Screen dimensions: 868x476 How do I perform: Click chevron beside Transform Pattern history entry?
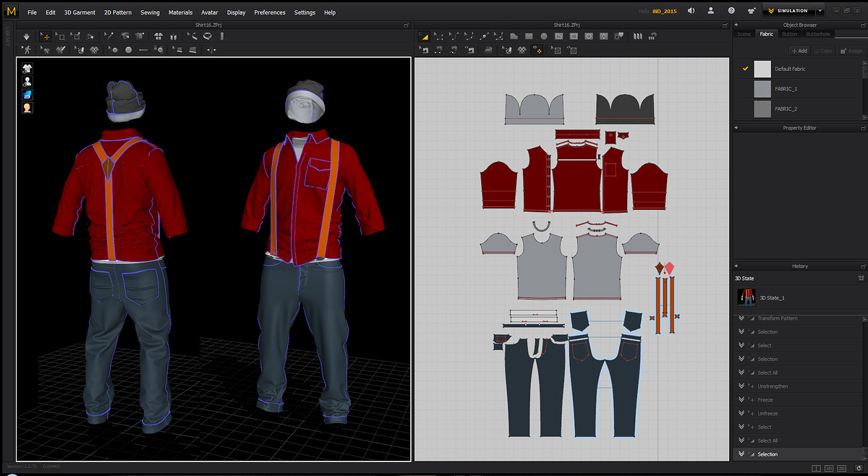[x=741, y=318]
